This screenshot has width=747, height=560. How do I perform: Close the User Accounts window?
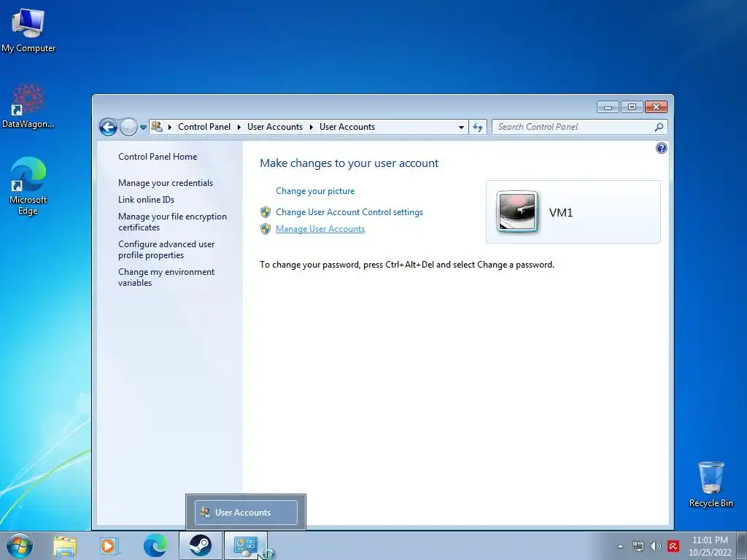(656, 107)
